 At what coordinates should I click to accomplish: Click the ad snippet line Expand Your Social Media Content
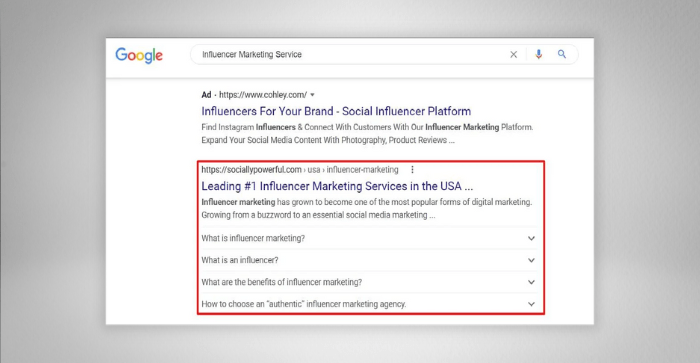pyautogui.click(x=328, y=140)
